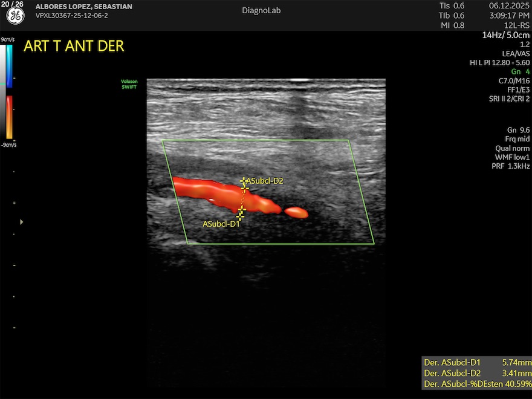532x399 pixels.
Task: Select the Der. ASubcl-D1 5.74mm result row
Action: [477, 362]
